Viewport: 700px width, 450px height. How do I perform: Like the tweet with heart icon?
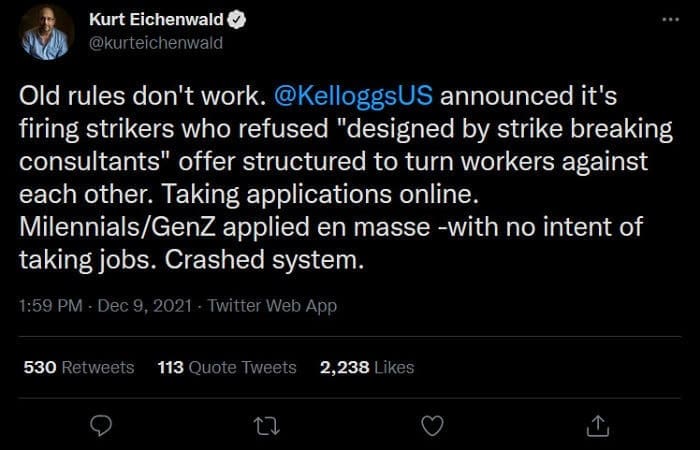tap(433, 426)
